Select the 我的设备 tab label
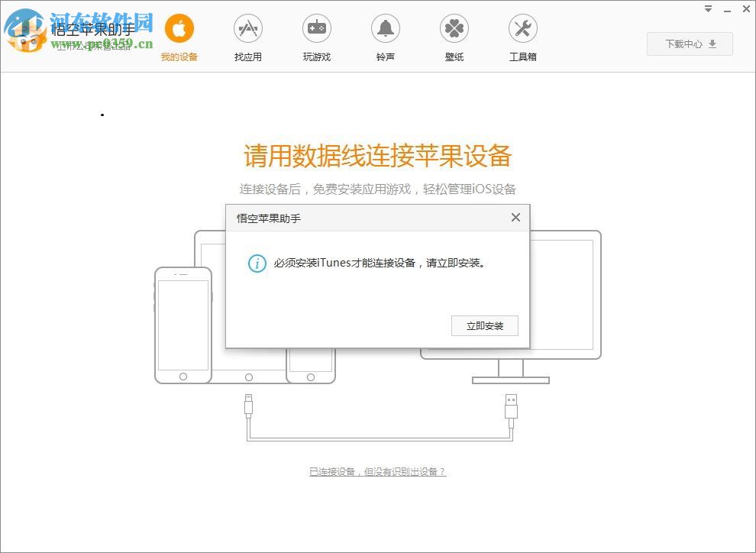 click(179, 57)
